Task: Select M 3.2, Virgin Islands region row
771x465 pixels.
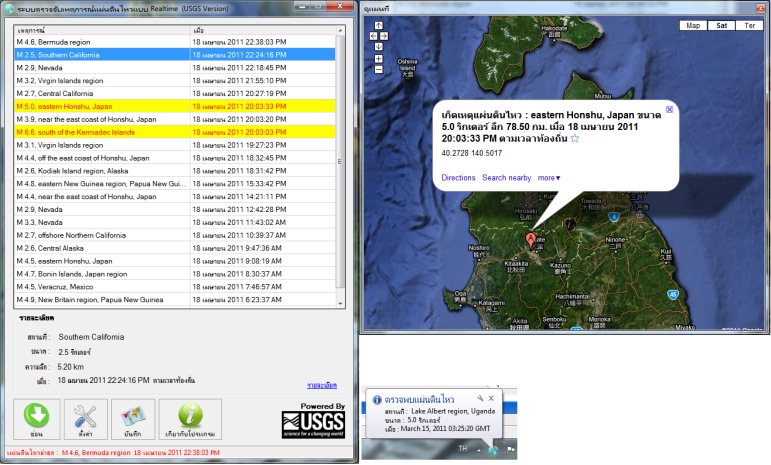Action: point(175,81)
